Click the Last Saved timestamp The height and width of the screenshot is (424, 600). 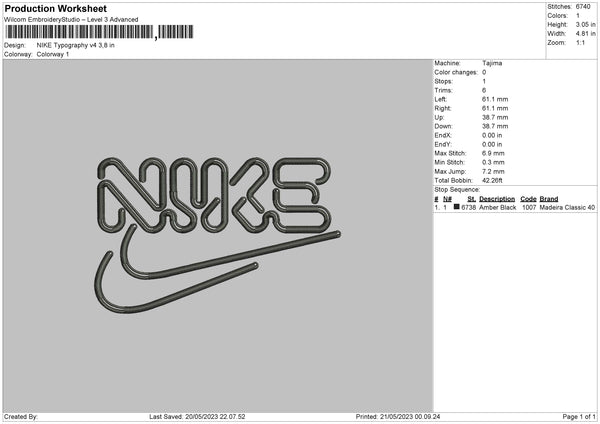[x=197, y=417]
